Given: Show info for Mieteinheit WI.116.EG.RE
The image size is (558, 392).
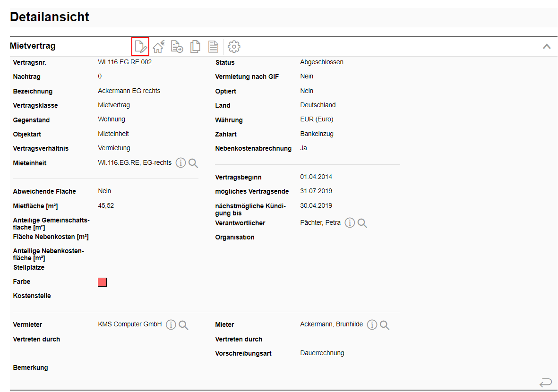Looking at the screenshot, I should click(180, 163).
